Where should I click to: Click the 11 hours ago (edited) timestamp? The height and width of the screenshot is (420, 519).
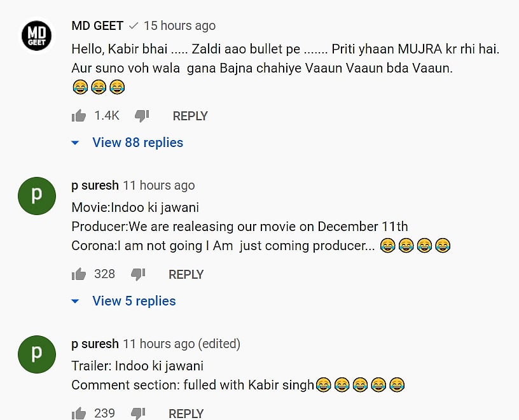coord(182,344)
